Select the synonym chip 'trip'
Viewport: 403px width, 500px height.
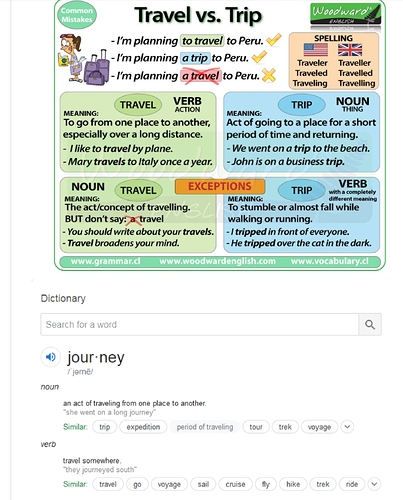(105, 427)
